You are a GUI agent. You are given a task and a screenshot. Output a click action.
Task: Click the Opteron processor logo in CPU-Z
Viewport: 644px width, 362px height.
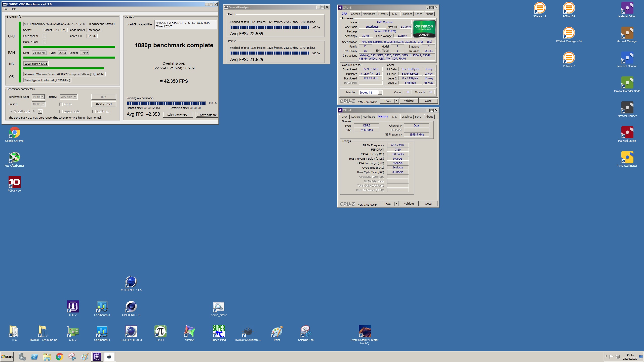pos(424,29)
